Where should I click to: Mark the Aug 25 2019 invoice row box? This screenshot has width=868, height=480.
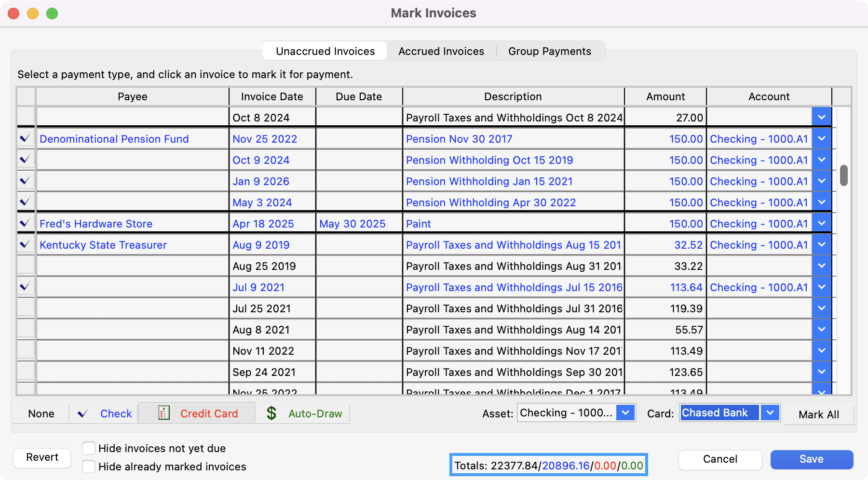tap(26, 266)
